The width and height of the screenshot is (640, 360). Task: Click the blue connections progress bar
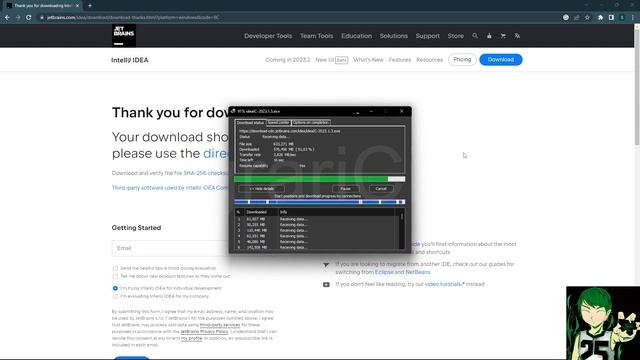click(320, 202)
